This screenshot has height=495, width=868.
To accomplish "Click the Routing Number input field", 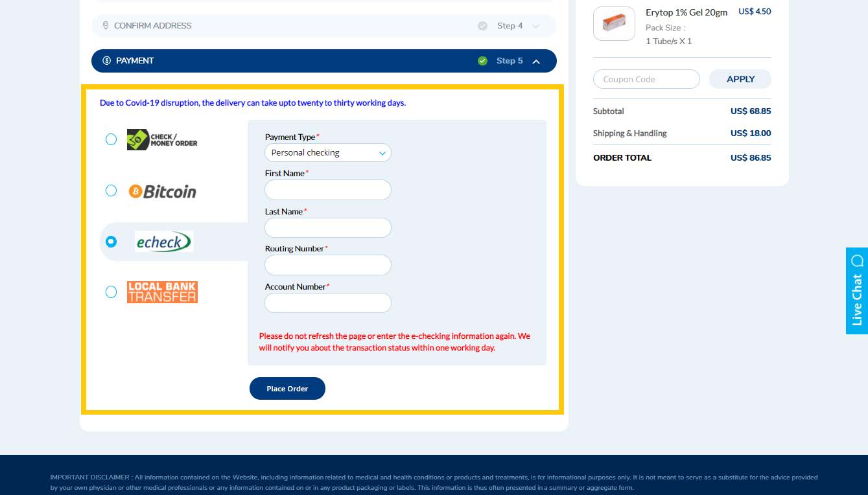I will click(328, 265).
